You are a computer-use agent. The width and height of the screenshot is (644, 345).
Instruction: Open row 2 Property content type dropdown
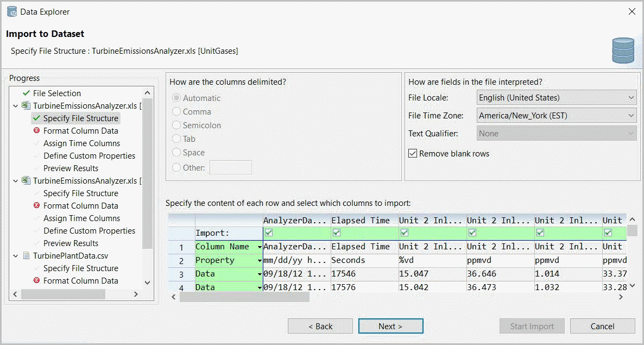(260, 261)
